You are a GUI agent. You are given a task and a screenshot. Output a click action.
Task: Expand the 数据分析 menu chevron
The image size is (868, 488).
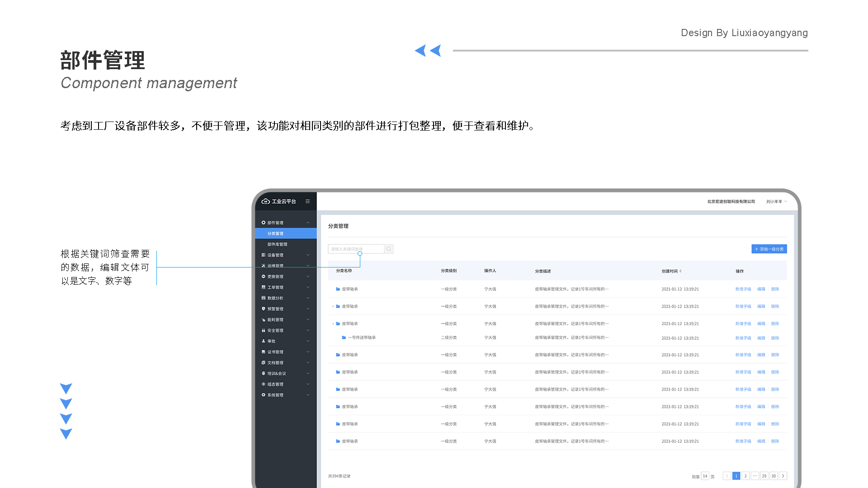pyautogui.click(x=308, y=298)
